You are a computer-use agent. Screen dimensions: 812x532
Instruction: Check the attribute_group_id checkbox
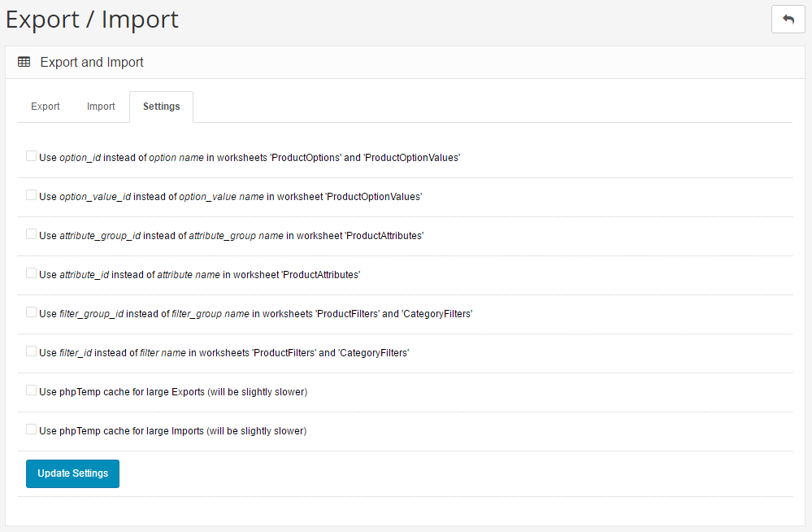click(31, 233)
